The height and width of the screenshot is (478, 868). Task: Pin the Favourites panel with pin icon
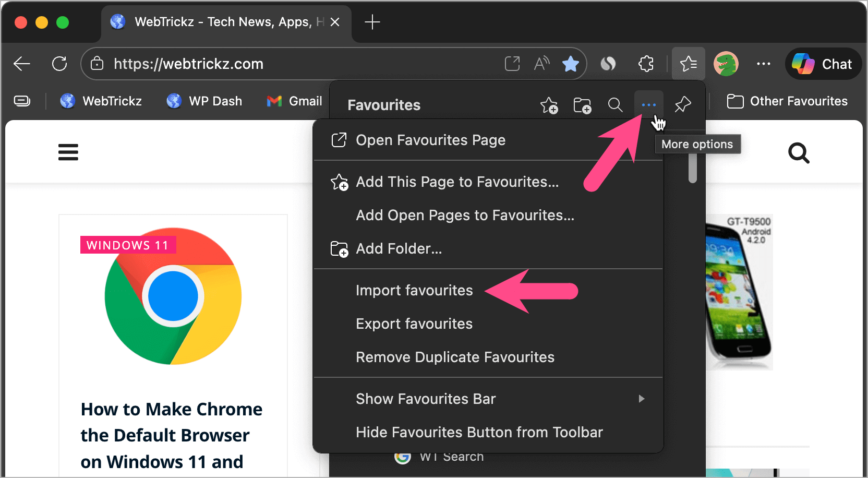point(682,105)
